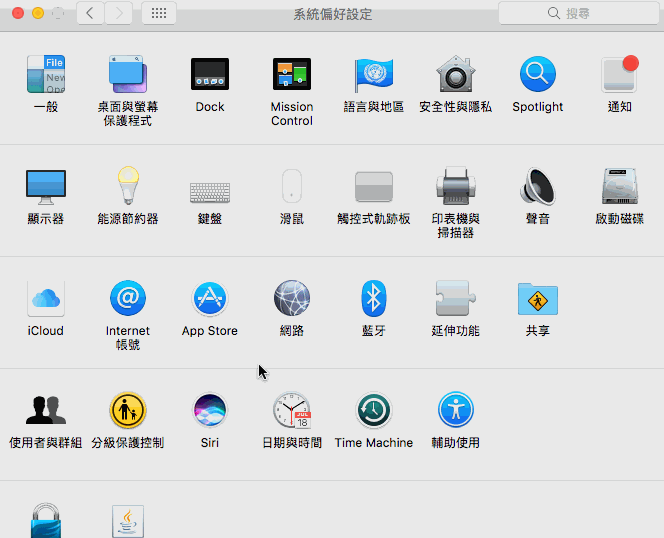Open 啟動磁碟 (Startup Disk) preferences

[x=620, y=186]
